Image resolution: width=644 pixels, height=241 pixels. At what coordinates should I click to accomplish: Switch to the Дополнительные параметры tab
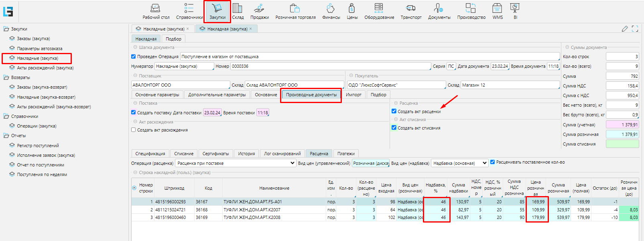tap(217, 95)
